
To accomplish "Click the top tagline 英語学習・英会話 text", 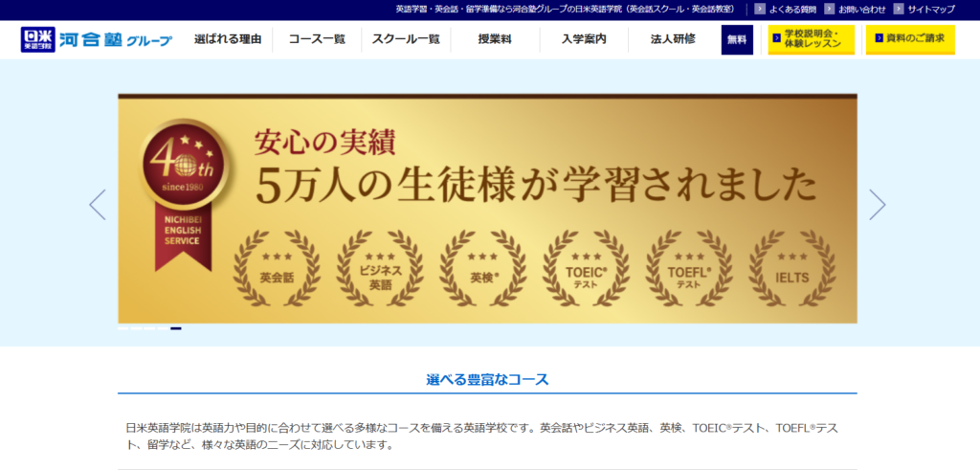I will coord(567,10).
